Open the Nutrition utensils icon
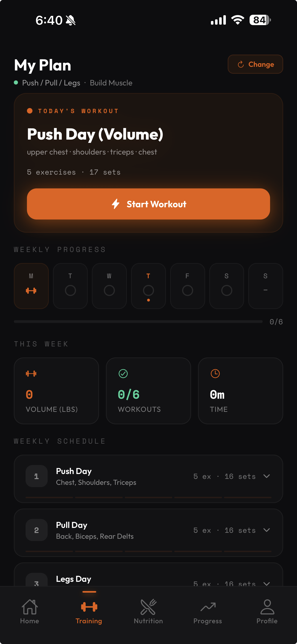 pos(148,606)
